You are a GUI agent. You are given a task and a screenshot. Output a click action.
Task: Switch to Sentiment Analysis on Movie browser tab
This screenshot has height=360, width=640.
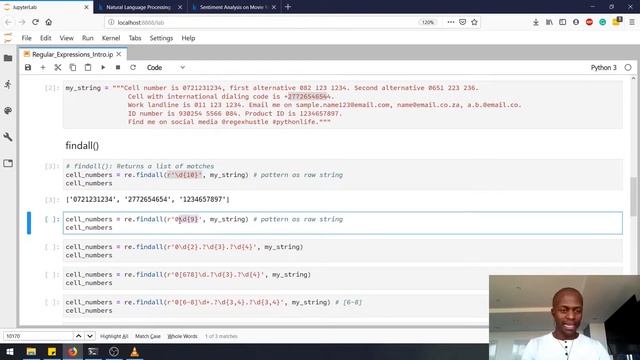point(234,7)
